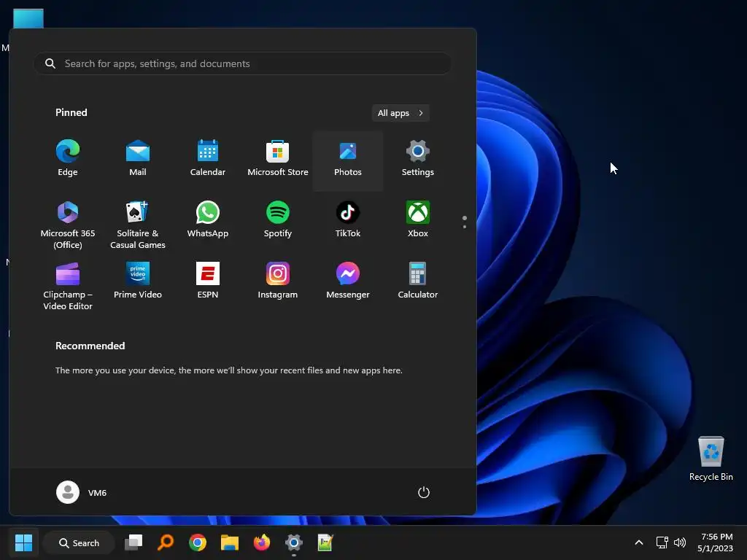Viewport: 747px width, 560px height.
Task: Launch Prime Video
Action: (138, 281)
